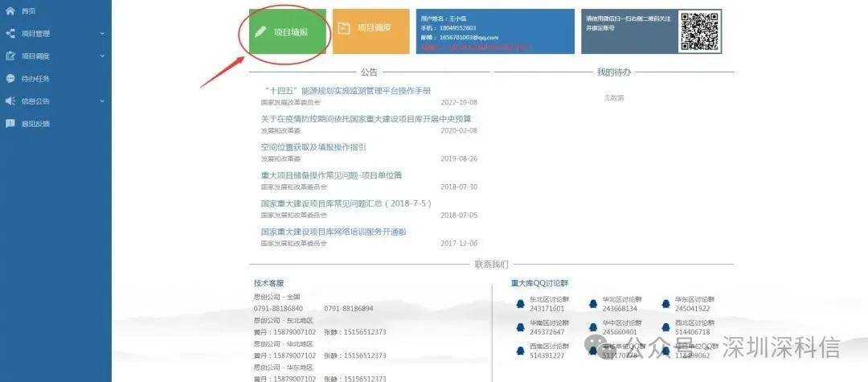Click the 思创公司 - 东北地区 label
Screen dimensions: 868x382
(284, 321)
